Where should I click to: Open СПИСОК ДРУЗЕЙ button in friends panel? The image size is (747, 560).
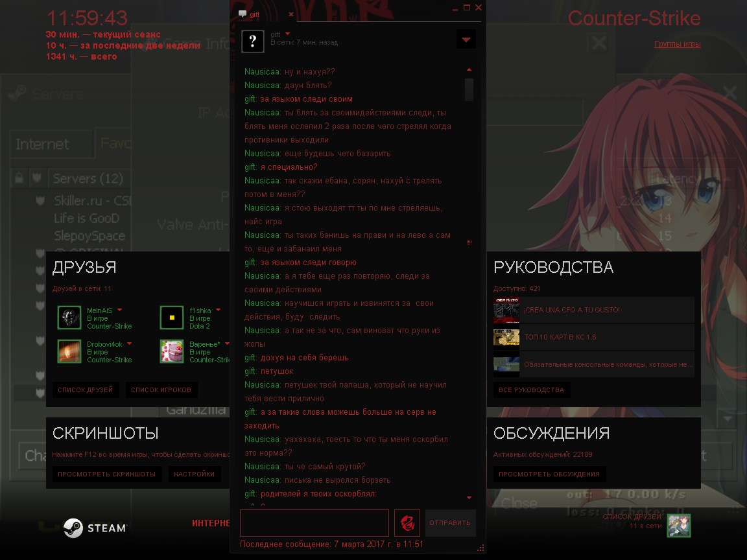pos(86,390)
